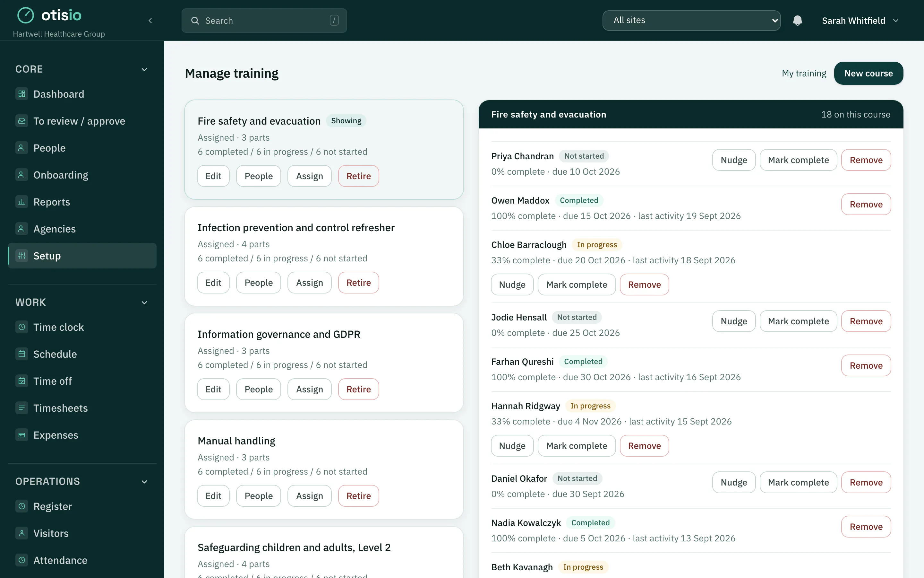Open Timesheets page

(82, 408)
